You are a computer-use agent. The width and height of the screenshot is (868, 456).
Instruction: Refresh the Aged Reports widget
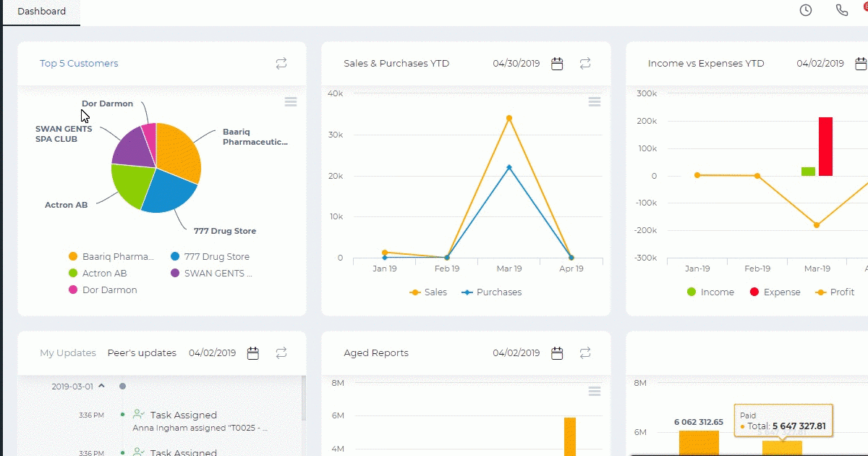click(x=585, y=353)
